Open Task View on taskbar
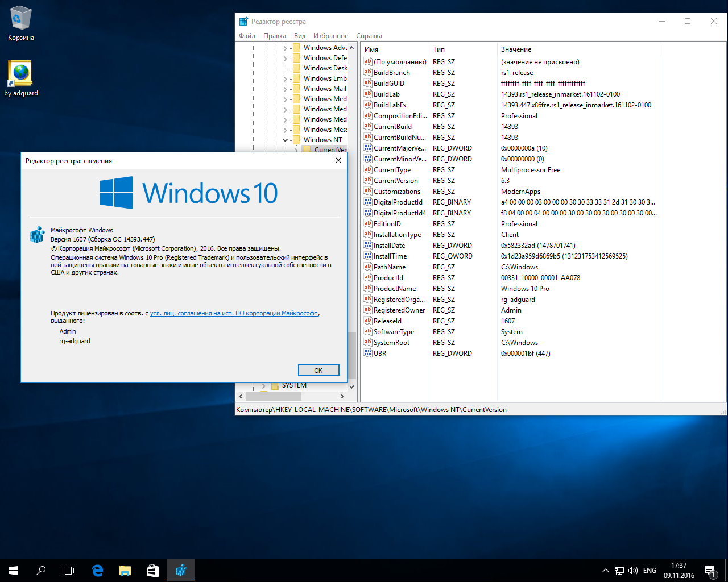Image resolution: width=728 pixels, height=582 pixels. (68, 571)
